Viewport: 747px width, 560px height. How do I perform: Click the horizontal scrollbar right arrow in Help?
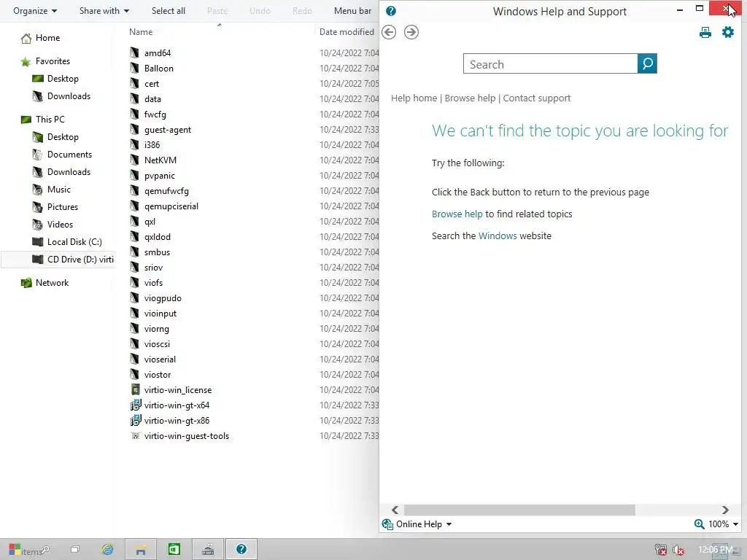[x=725, y=510]
